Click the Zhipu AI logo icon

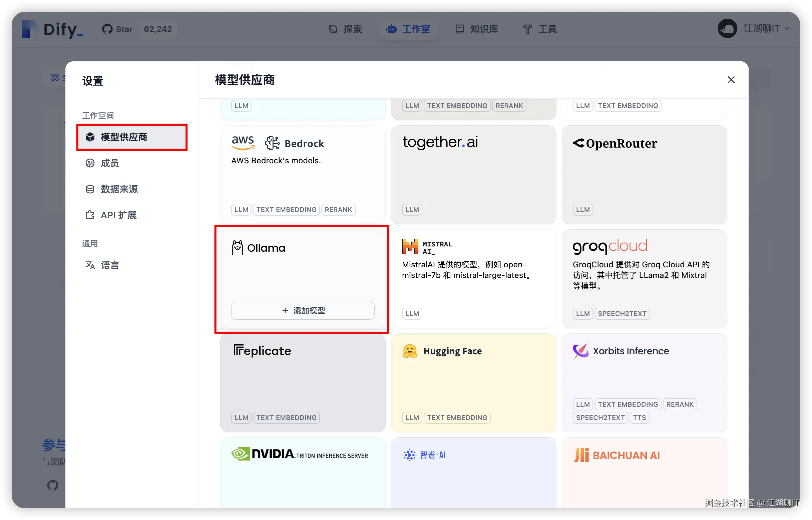click(x=410, y=455)
